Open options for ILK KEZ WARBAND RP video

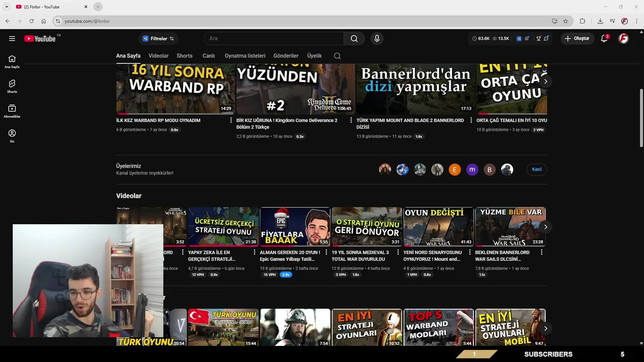[x=231, y=121]
